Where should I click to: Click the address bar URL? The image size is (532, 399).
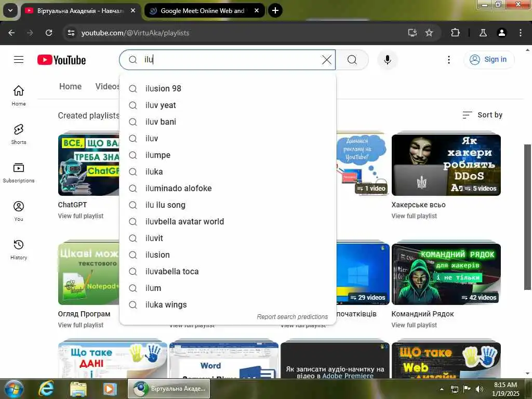(x=135, y=33)
